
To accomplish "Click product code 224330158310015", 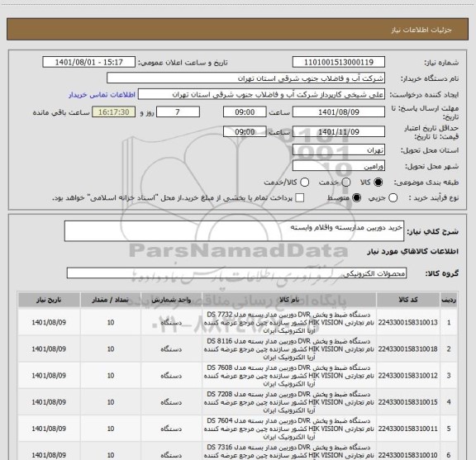I will click(x=407, y=402).
